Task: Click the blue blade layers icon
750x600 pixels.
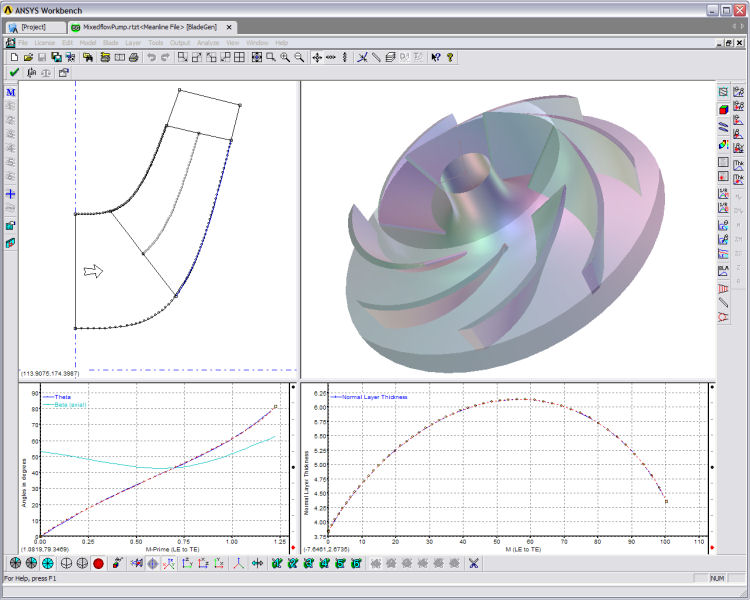Action: [724, 127]
